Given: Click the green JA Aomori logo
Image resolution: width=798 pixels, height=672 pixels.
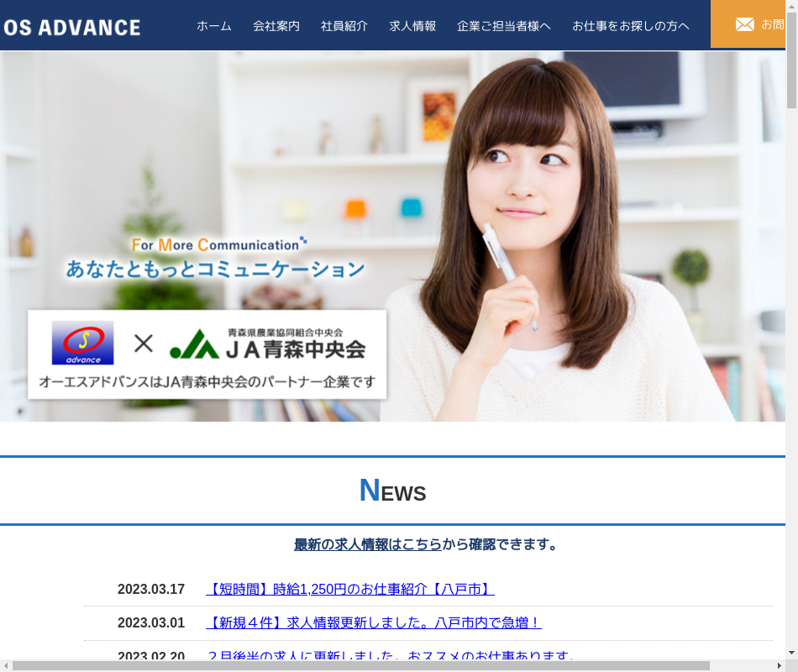Looking at the screenshot, I should (x=194, y=344).
